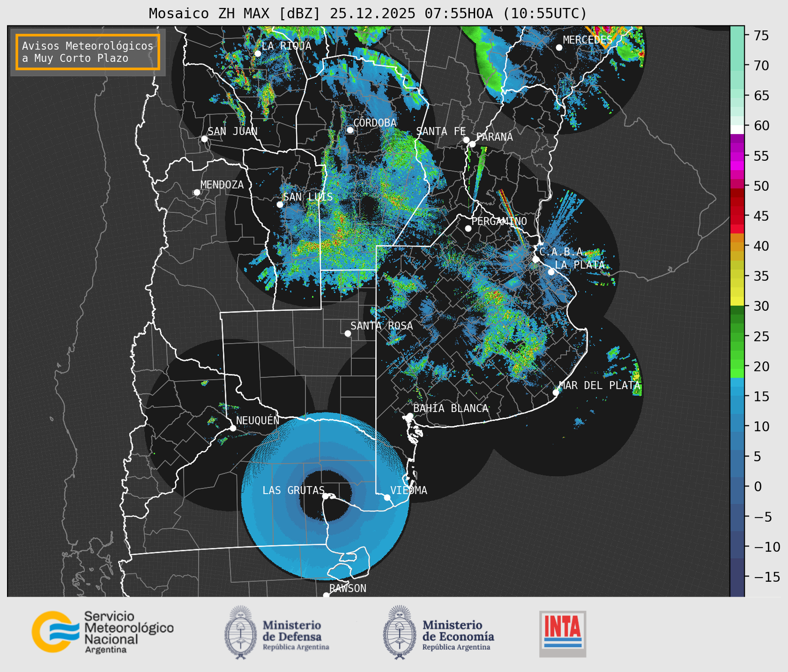Click the Ministerio de Defensa emblem

click(241, 632)
